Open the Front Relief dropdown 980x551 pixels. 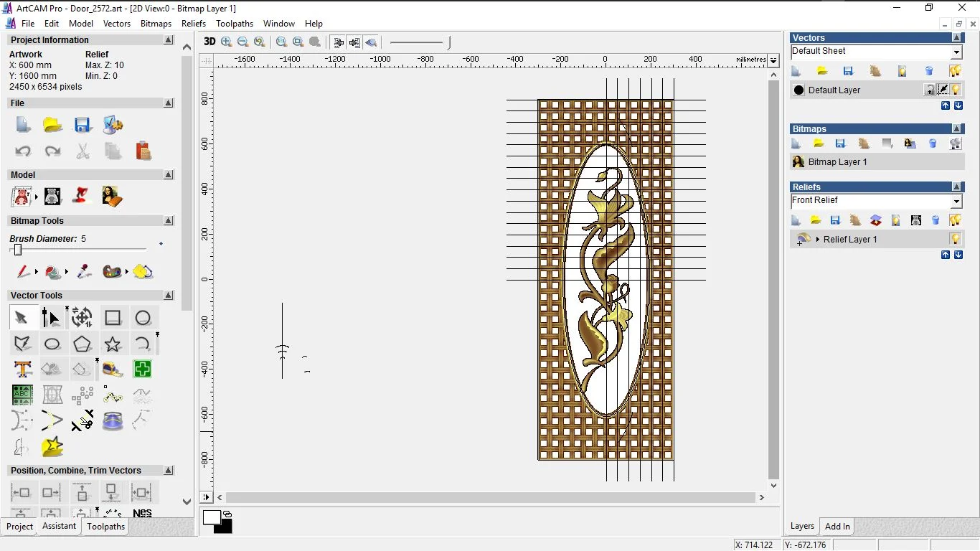click(x=956, y=201)
